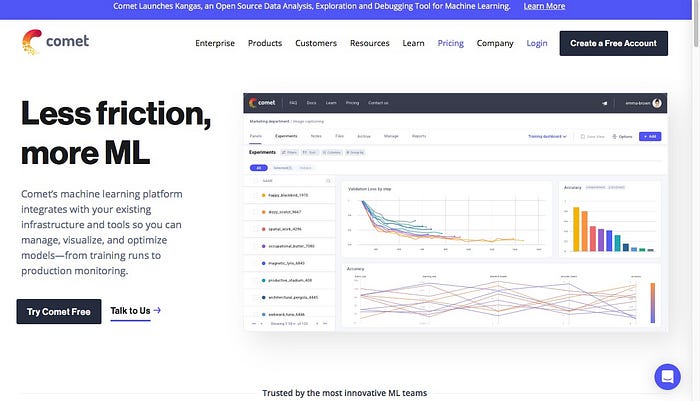Switch to the Manage tab
Image resolution: width=700 pixels, height=401 pixels.
point(391,136)
